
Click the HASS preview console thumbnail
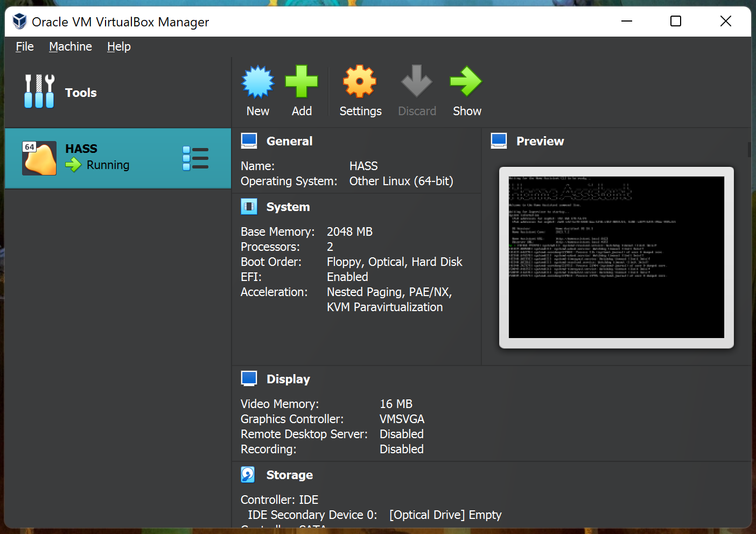(616, 257)
